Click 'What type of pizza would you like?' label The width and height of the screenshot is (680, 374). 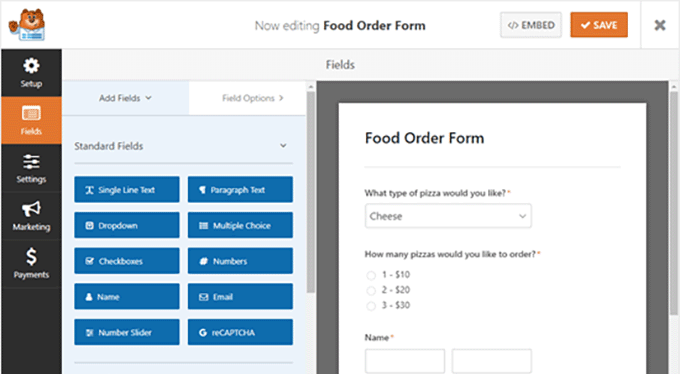tap(435, 193)
